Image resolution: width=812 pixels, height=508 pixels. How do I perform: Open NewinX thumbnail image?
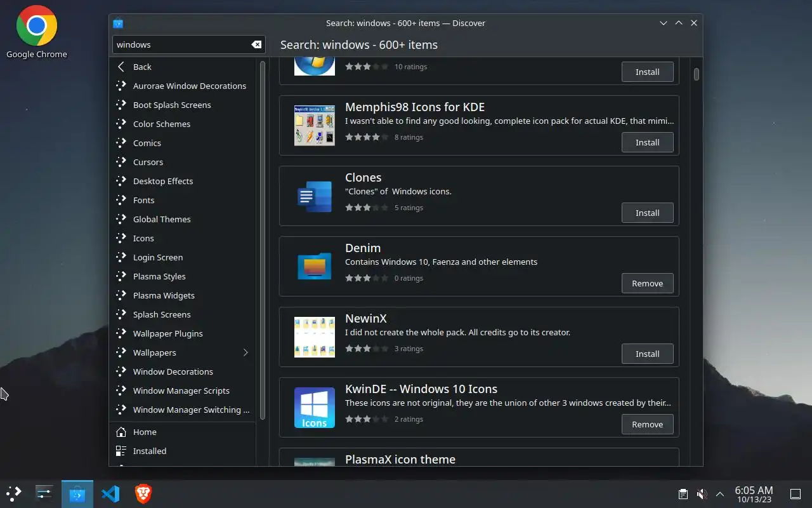(x=315, y=337)
